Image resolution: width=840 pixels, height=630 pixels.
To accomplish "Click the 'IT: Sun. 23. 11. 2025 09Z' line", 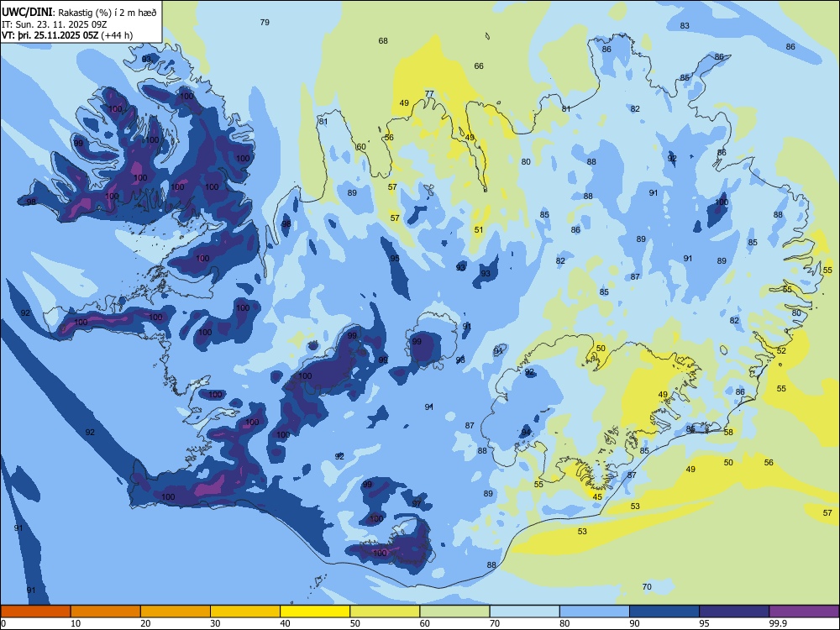I will pos(54,24).
